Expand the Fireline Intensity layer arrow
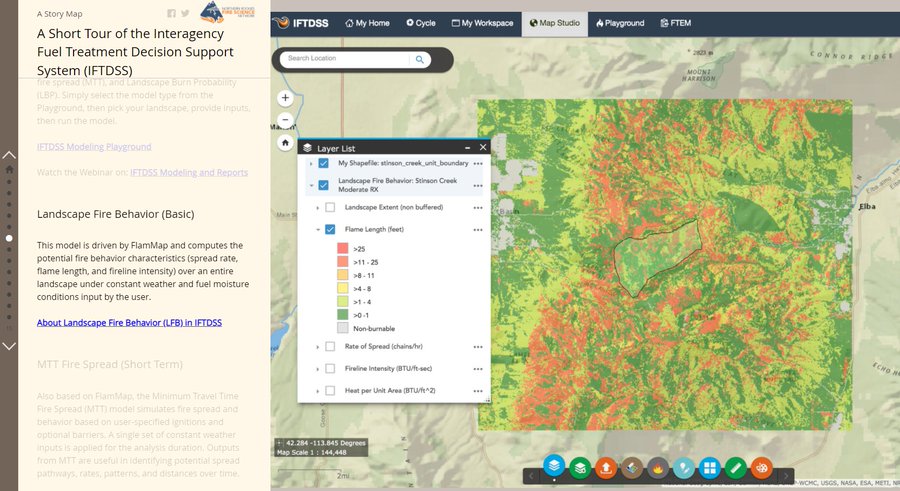The height and width of the screenshot is (491, 900). coord(317,369)
